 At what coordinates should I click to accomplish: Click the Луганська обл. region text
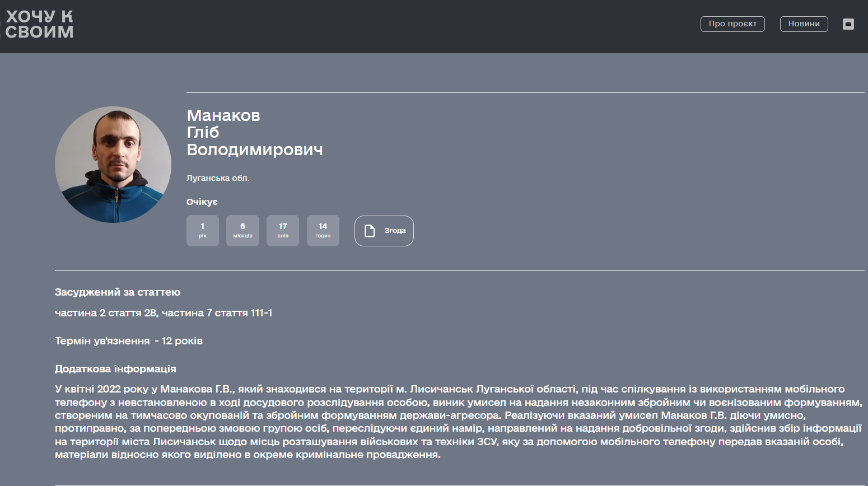click(x=218, y=178)
